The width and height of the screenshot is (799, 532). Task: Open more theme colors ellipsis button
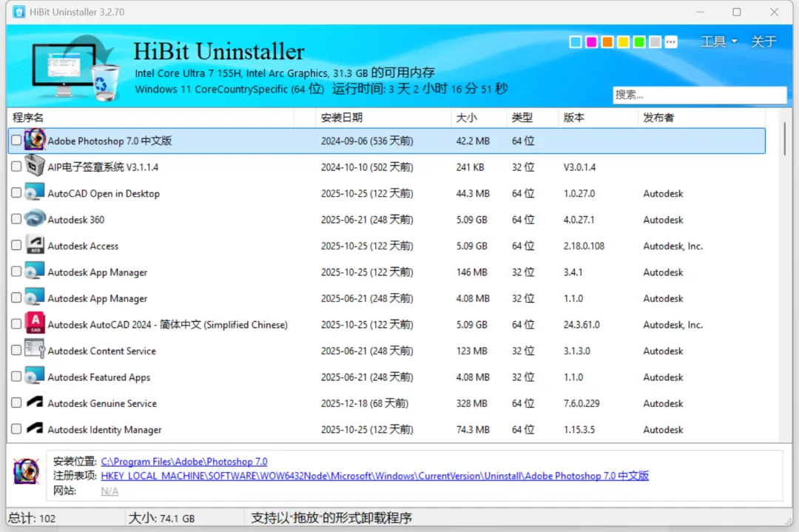(671, 41)
